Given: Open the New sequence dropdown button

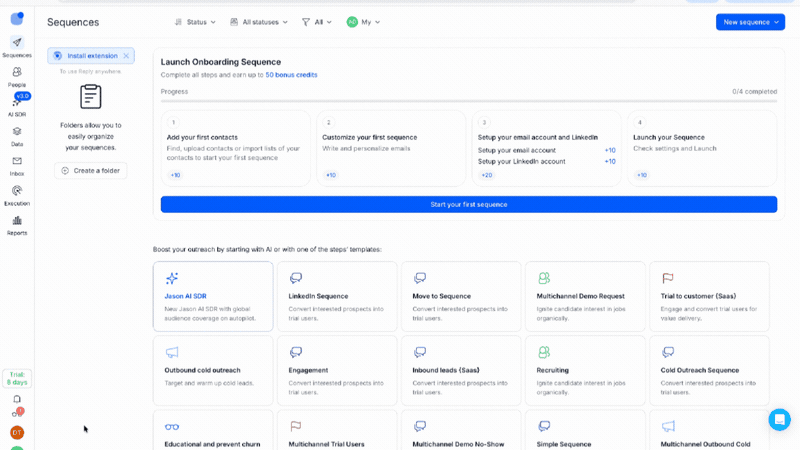Looking at the screenshot, I should point(750,22).
